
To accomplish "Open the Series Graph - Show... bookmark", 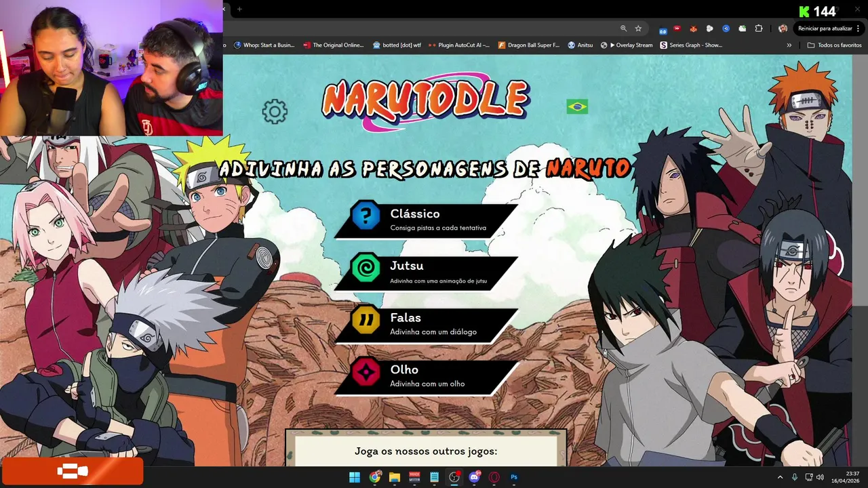I will (691, 45).
